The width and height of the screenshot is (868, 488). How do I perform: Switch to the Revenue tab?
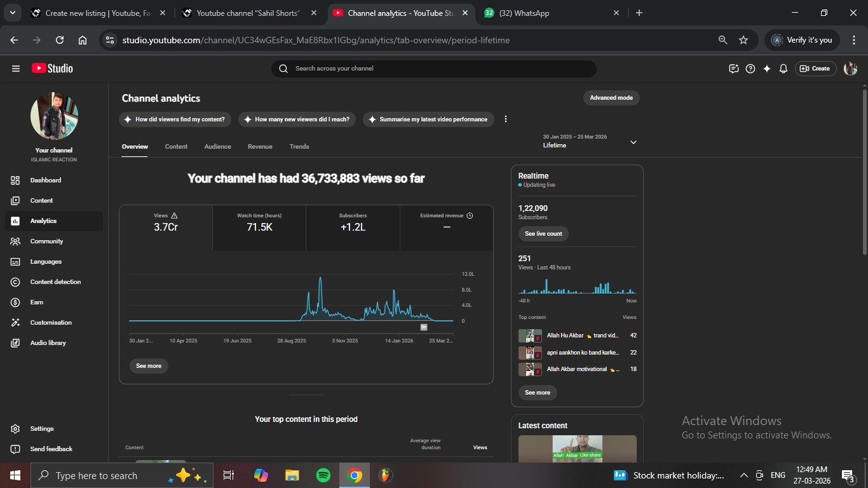point(260,147)
